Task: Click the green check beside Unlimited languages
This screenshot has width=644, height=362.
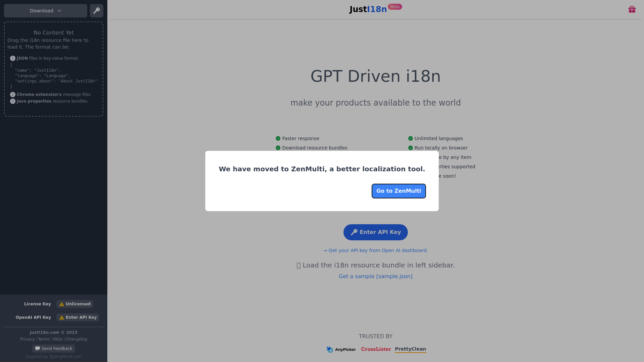Action: point(410,138)
